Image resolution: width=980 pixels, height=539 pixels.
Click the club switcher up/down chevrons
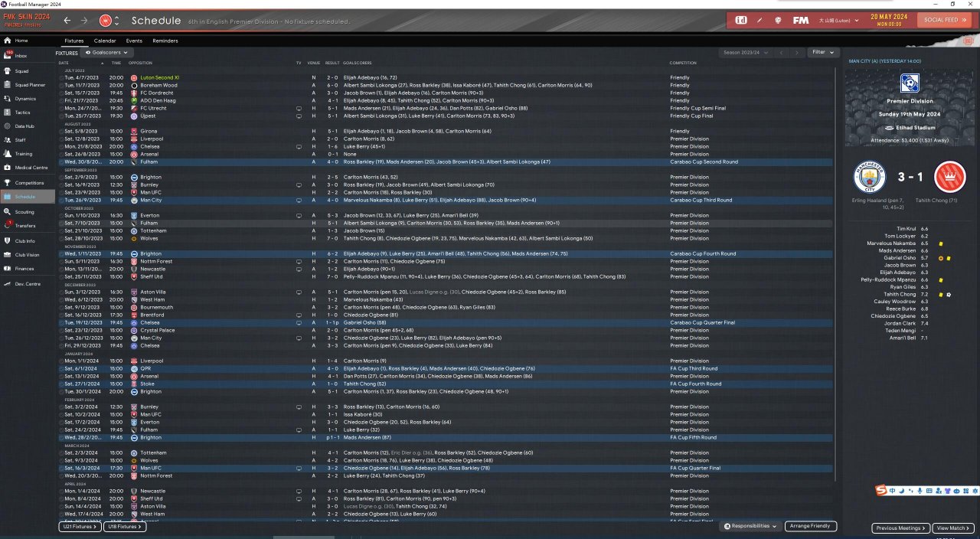[x=116, y=21]
